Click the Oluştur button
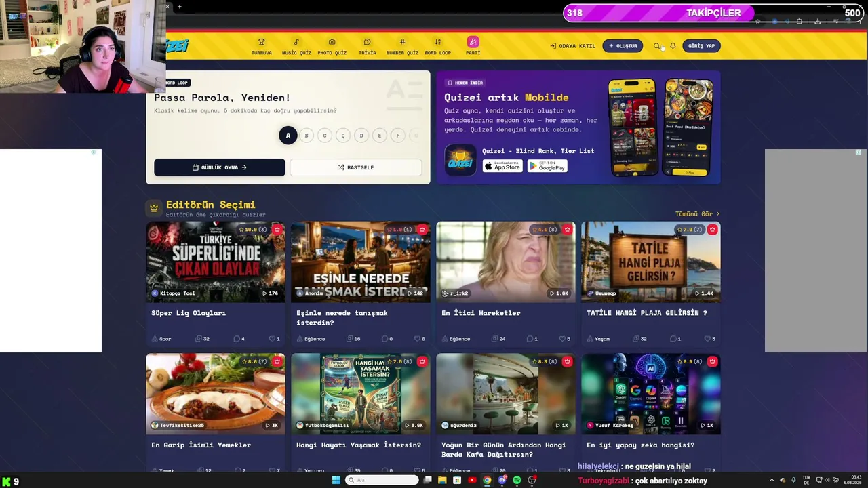The height and width of the screenshot is (488, 868). pos(623,46)
